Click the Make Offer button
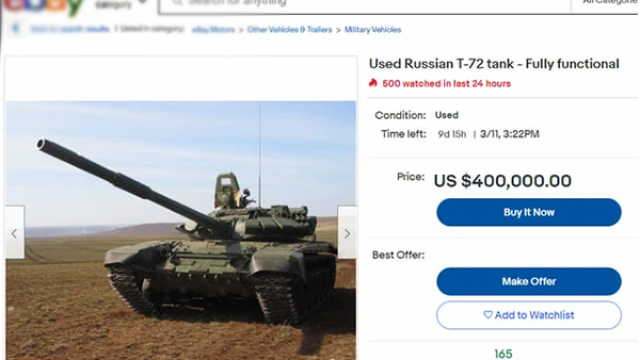Viewport: 640px width, 360px height. click(529, 281)
